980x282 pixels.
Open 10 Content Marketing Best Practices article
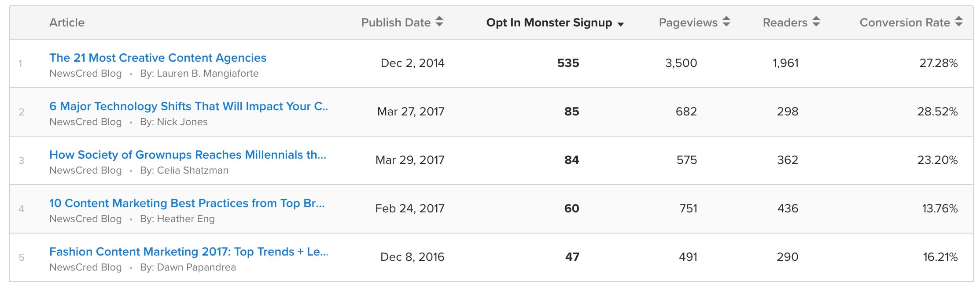(x=187, y=203)
